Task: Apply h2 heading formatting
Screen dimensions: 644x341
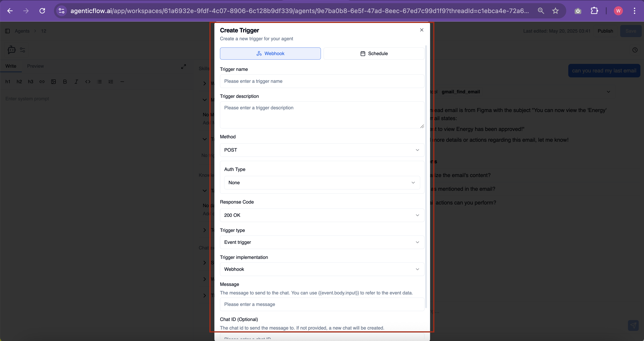Action: (x=19, y=82)
